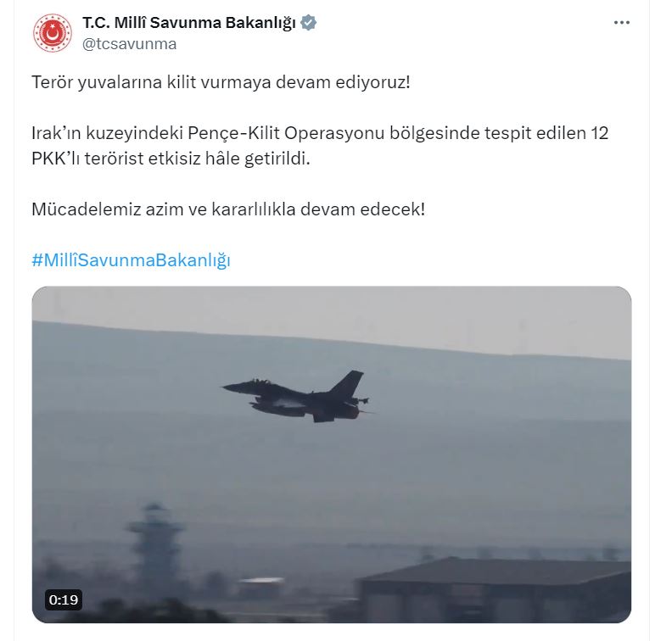Open the ministry's red emblem avatar

(53, 33)
